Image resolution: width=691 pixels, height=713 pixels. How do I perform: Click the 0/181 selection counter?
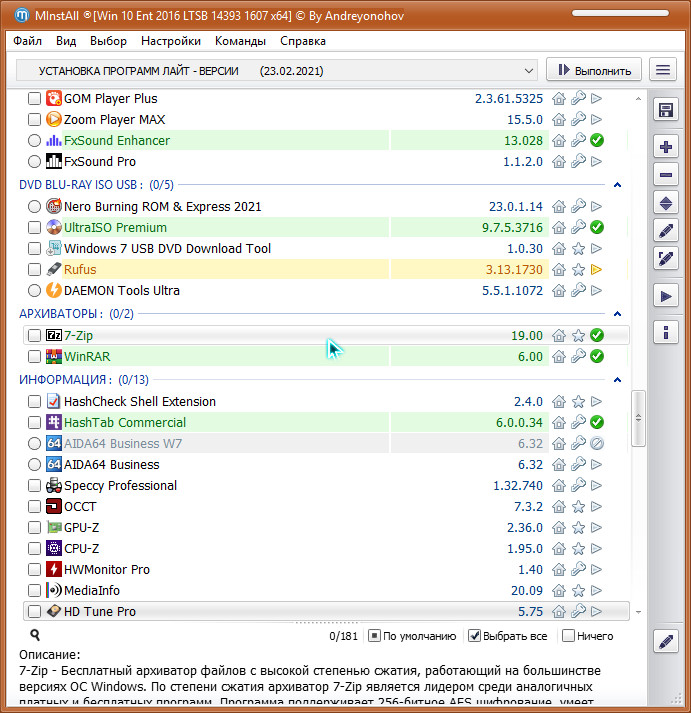343,636
